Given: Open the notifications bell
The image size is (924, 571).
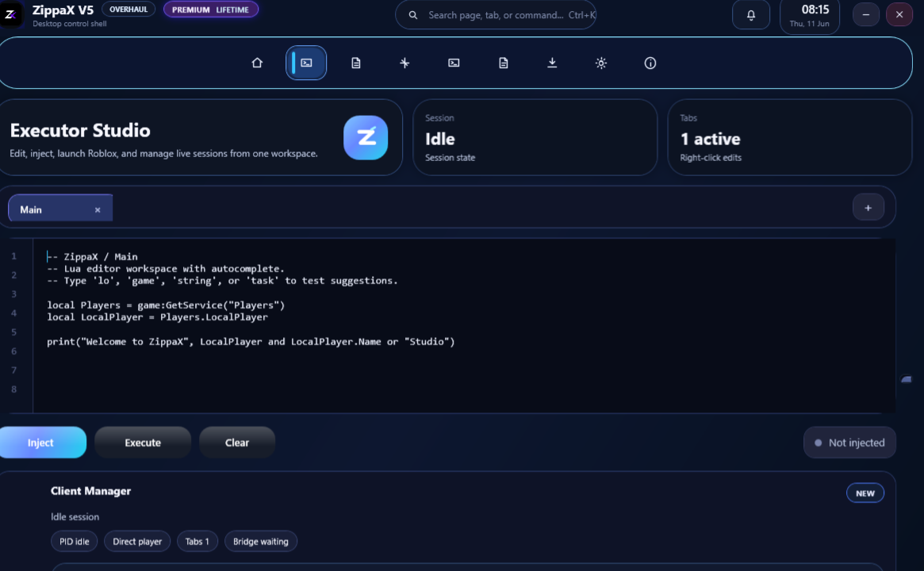Looking at the screenshot, I should point(751,15).
